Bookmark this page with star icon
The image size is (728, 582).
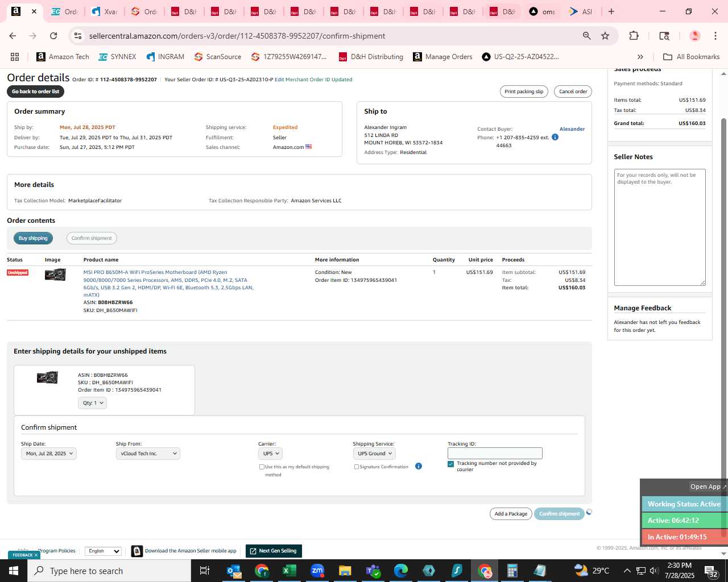pos(605,36)
